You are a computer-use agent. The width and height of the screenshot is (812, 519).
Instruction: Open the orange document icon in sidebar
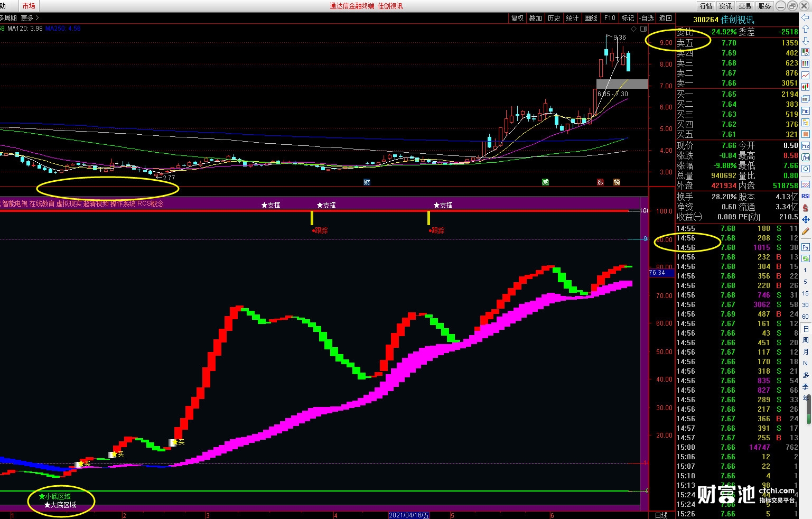point(806,134)
